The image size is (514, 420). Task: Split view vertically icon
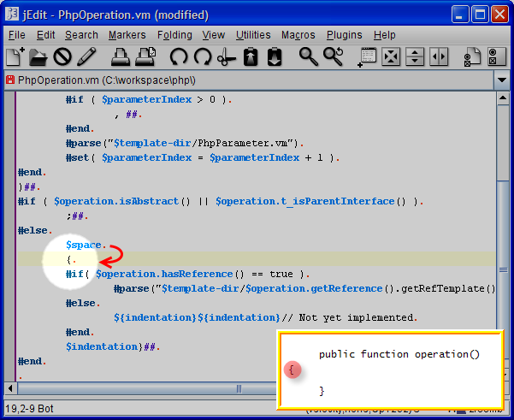click(x=439, y=57)
